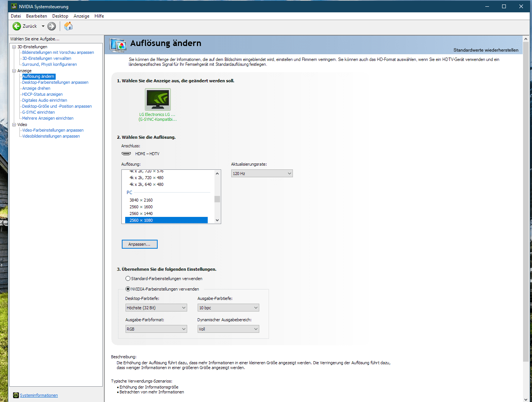Open the Desktop-Farbtiefe dropdown
The height and width of the screenshot is (402, 532).
click(x=156, y=308)
